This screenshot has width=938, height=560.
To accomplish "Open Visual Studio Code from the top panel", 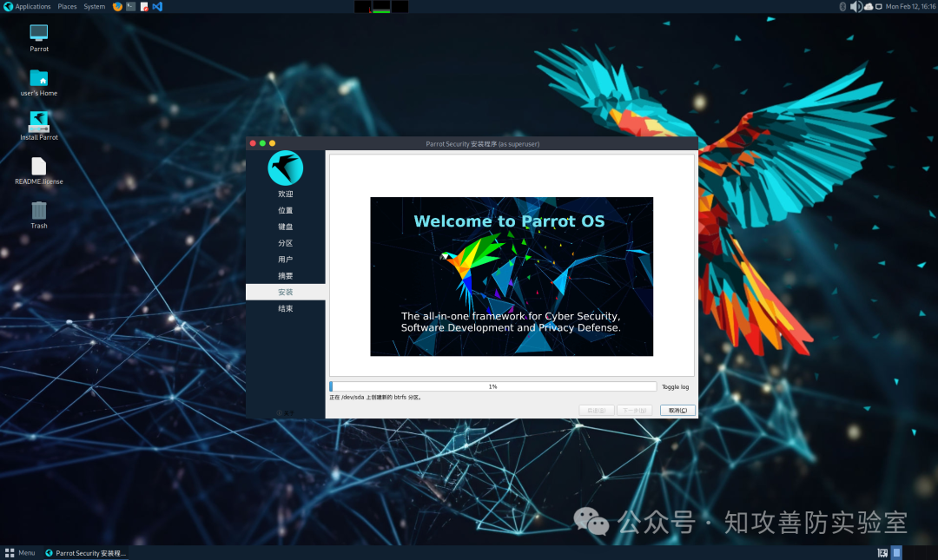I will point(157,6).
